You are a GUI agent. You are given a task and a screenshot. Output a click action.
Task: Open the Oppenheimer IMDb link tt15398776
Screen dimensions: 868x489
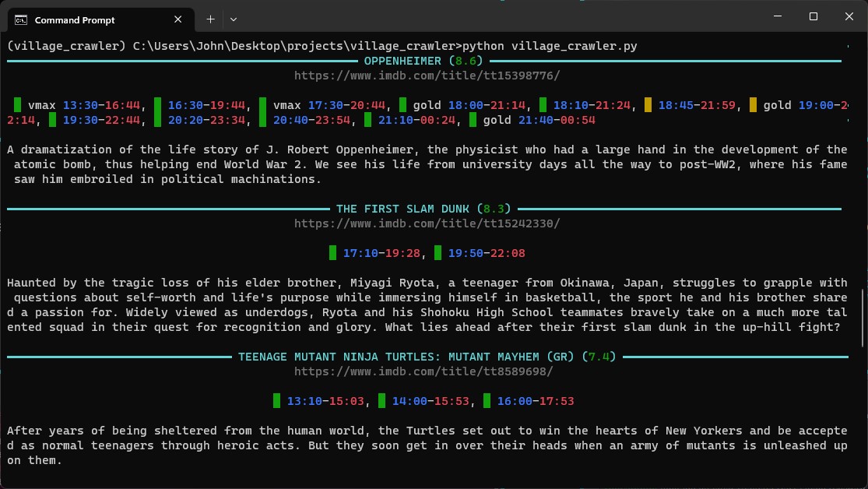click(427, 76)
